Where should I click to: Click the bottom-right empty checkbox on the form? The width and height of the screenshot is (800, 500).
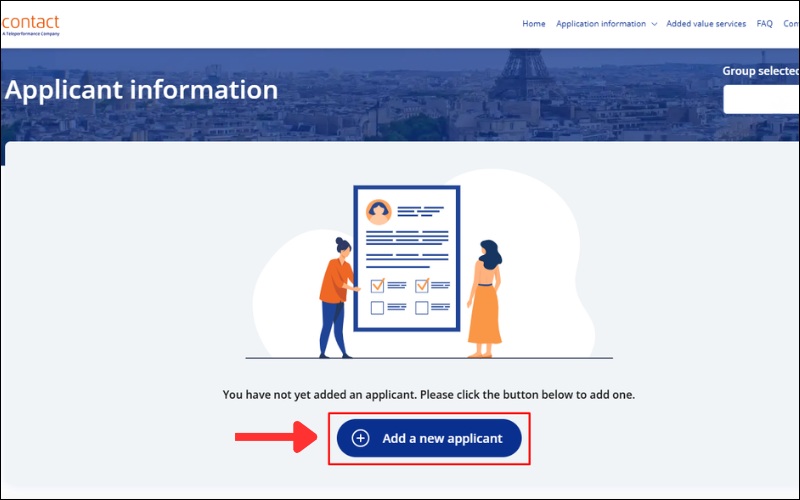point(421,308)
